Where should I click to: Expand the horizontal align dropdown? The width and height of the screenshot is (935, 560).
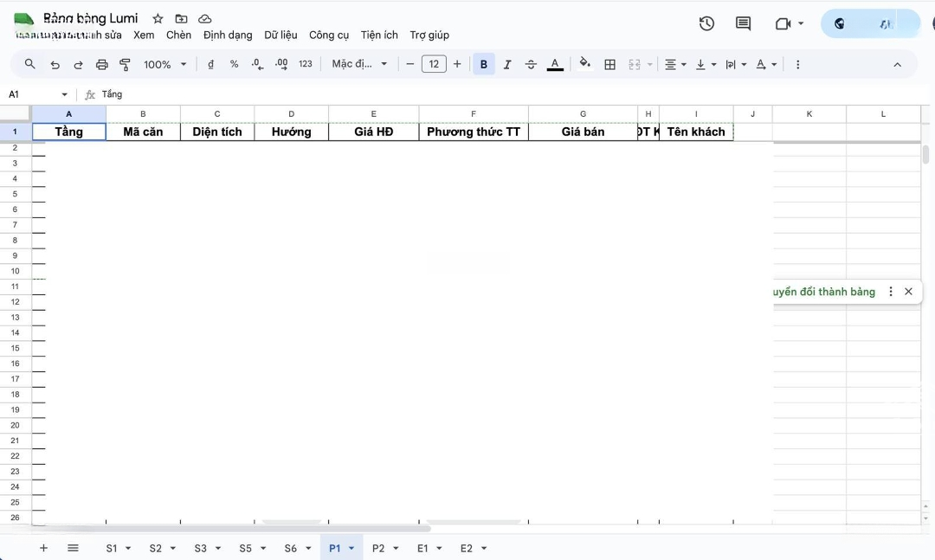point(674,64)
